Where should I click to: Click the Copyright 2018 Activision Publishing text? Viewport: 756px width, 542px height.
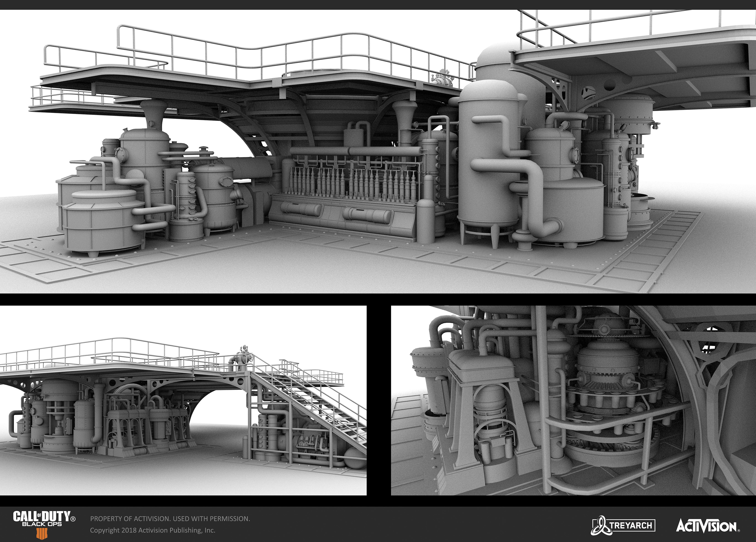(x=152, y=530)
